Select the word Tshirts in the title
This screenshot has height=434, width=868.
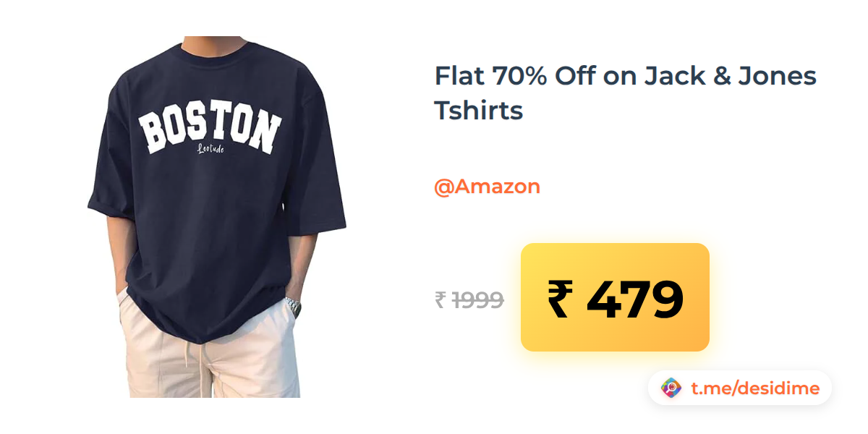click(478, 111)
